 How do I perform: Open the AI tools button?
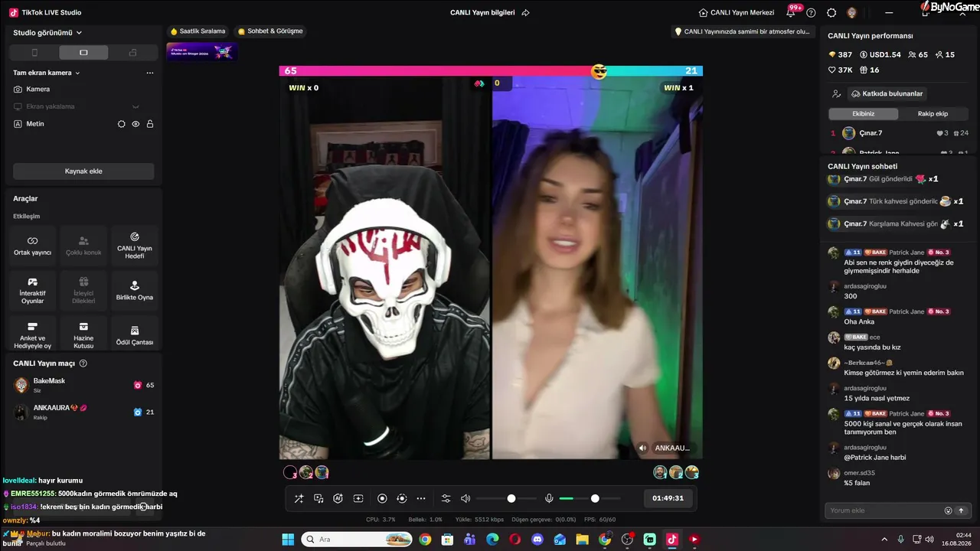click(338, 498)
